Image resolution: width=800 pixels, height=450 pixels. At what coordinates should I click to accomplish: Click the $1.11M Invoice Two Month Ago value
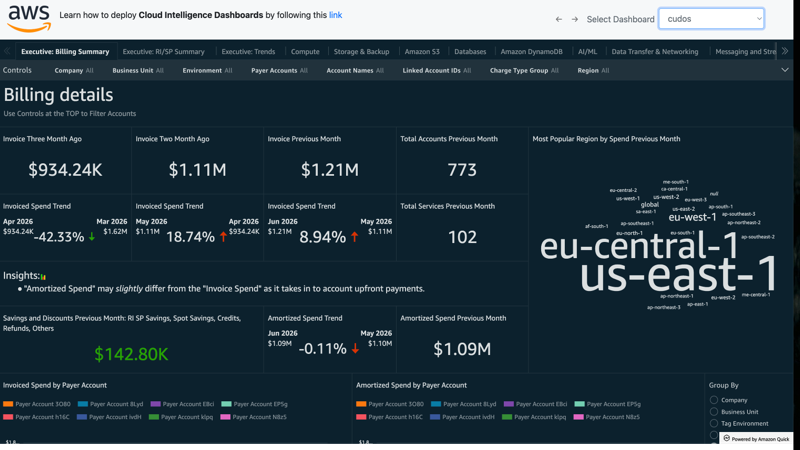coord(197,170)
